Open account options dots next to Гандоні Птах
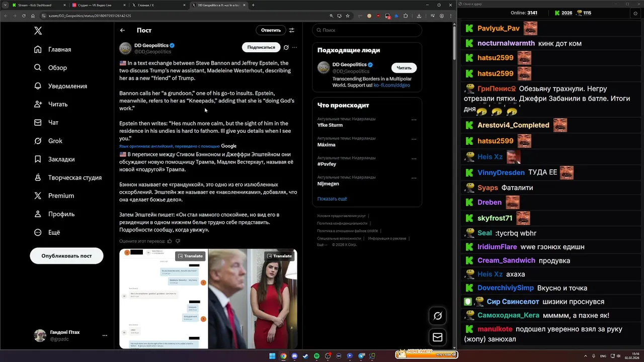Viewport: 644px width, 362px height. click(x=105, y=335)
